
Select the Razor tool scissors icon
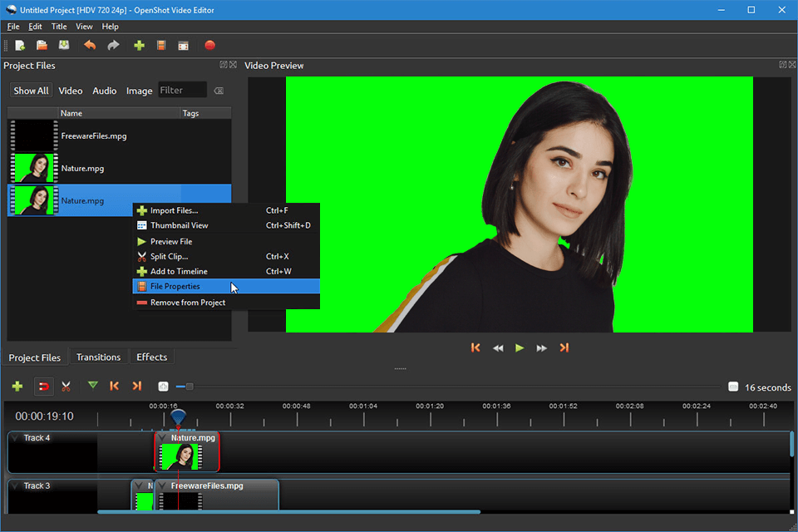coord(66,387)
